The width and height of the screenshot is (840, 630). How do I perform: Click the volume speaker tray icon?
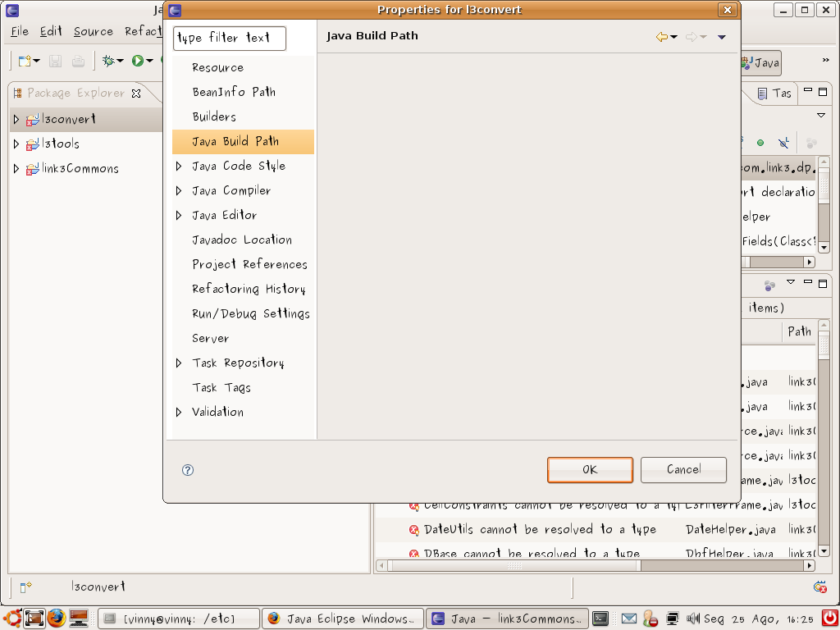693,619
